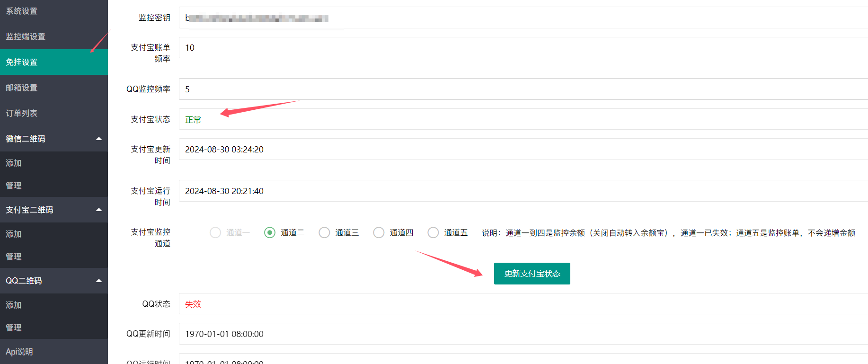This screenshot has width=868, height=364.
Task: Go to 邮箱设置 in the sidebar
Action: (54, 88)
